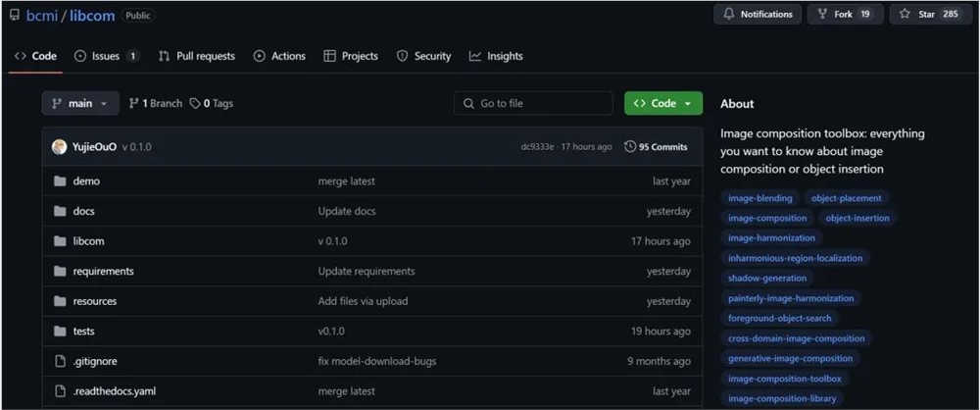Open the 1 Branch list
The height and width of the screenshot is (410, 980).
tap(155, 104)
